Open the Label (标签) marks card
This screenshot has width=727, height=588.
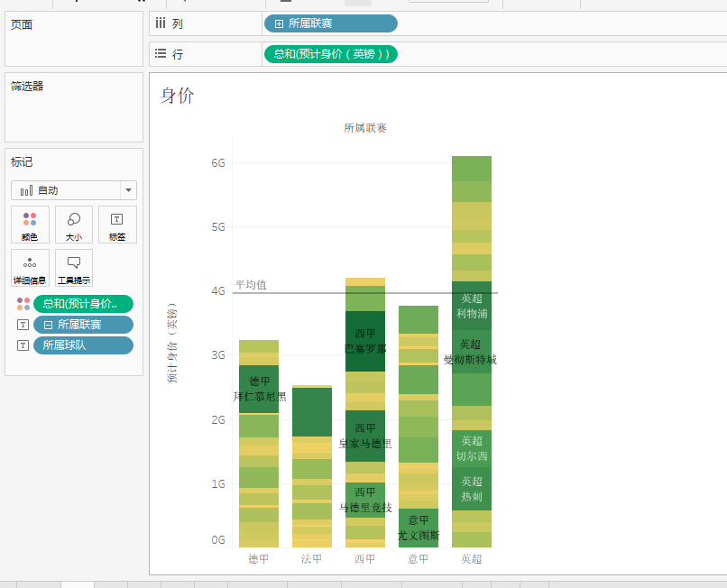click(117, 225)
